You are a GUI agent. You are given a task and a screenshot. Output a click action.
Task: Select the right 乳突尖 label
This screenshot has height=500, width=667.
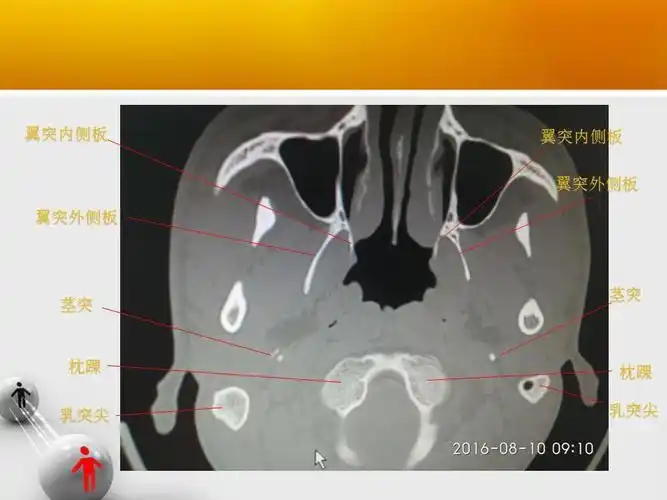(634, 409)
